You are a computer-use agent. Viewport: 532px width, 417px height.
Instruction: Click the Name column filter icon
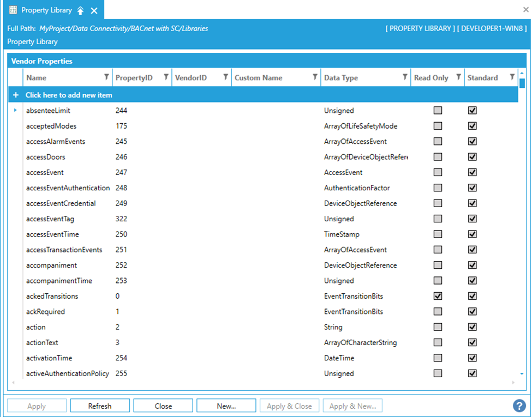106,77
